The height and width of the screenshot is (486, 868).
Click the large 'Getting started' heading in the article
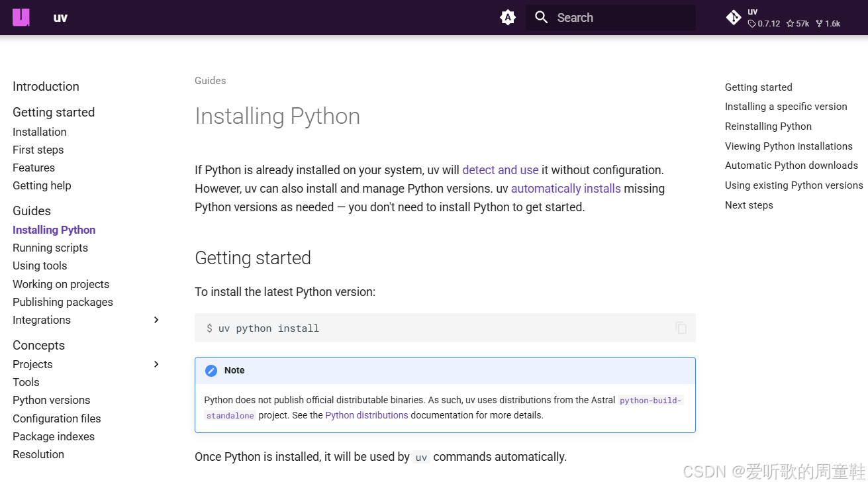pos(253,258)
